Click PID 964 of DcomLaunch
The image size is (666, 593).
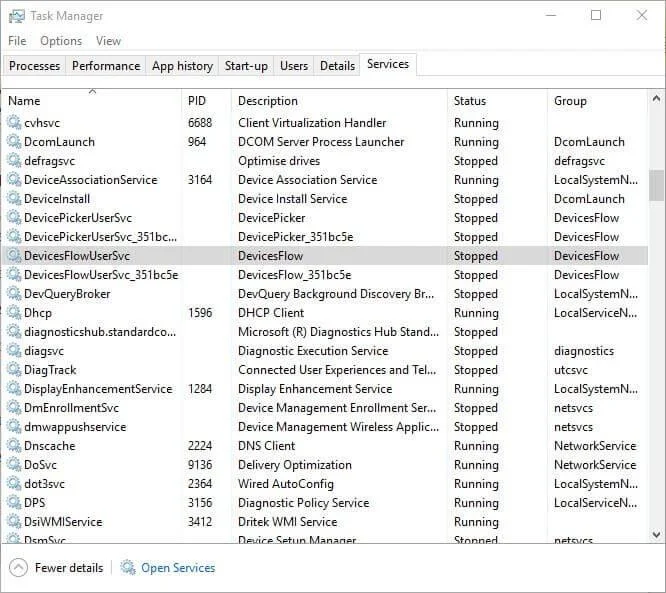coord(197,141)
